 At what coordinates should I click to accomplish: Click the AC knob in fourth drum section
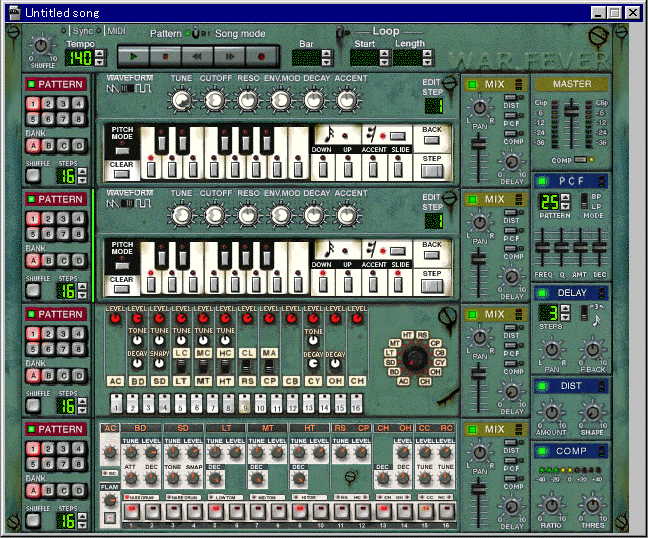pos(110,452)
